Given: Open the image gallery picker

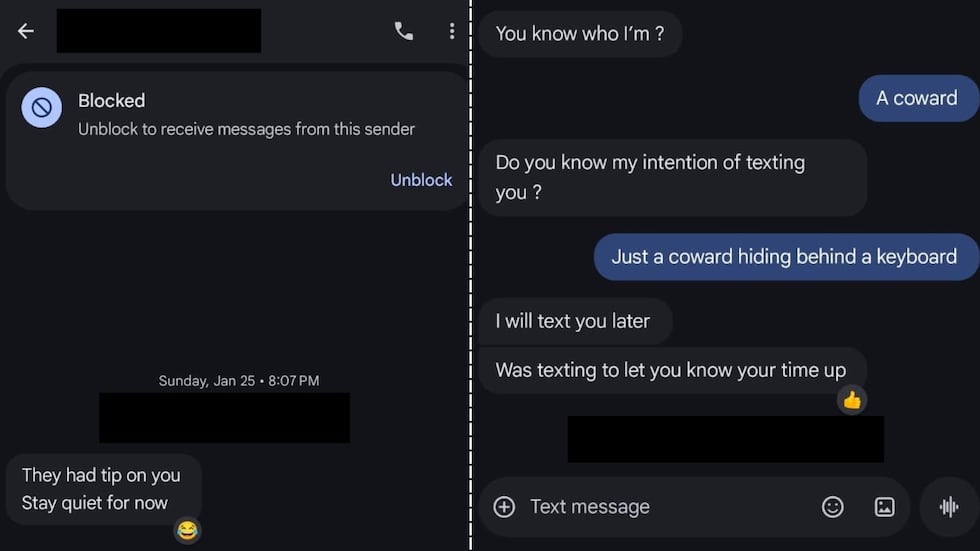Looking at the screenshot, I should 884,507.
